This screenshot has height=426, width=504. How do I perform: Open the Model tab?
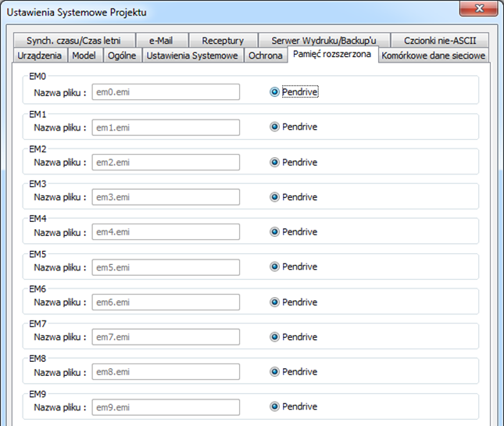(84, 55)
